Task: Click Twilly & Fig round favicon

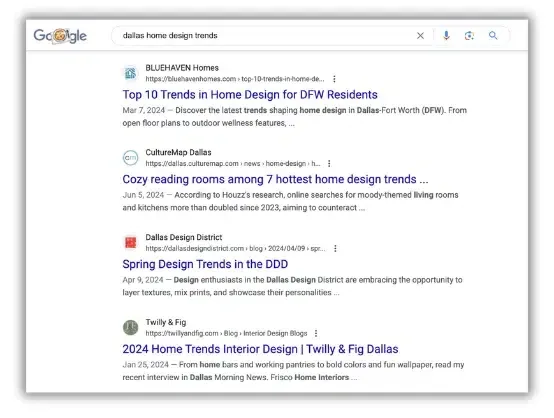Action: 130,327
